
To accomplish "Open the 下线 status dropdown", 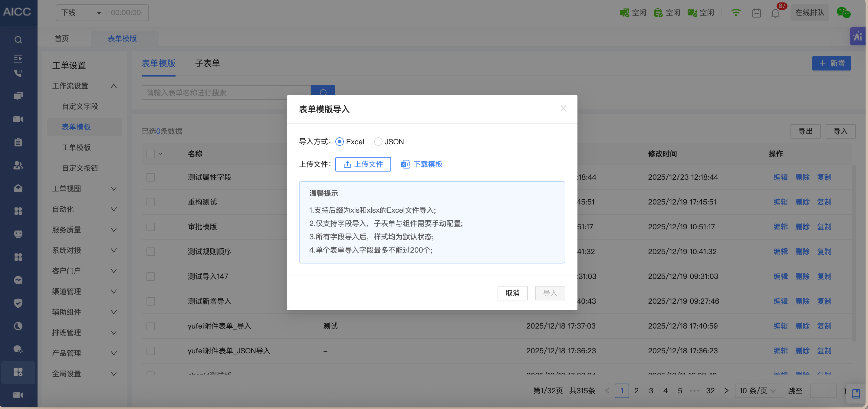I will (x=81, y=13).
